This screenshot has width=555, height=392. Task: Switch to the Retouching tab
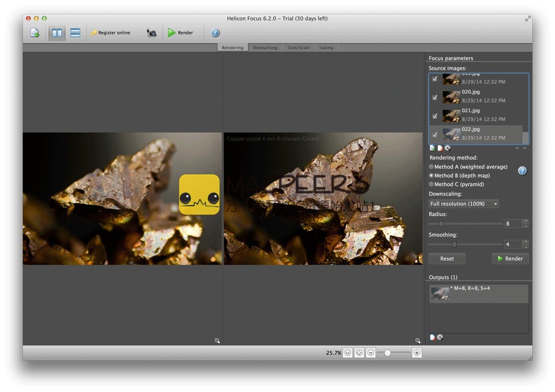click(265, 48)
